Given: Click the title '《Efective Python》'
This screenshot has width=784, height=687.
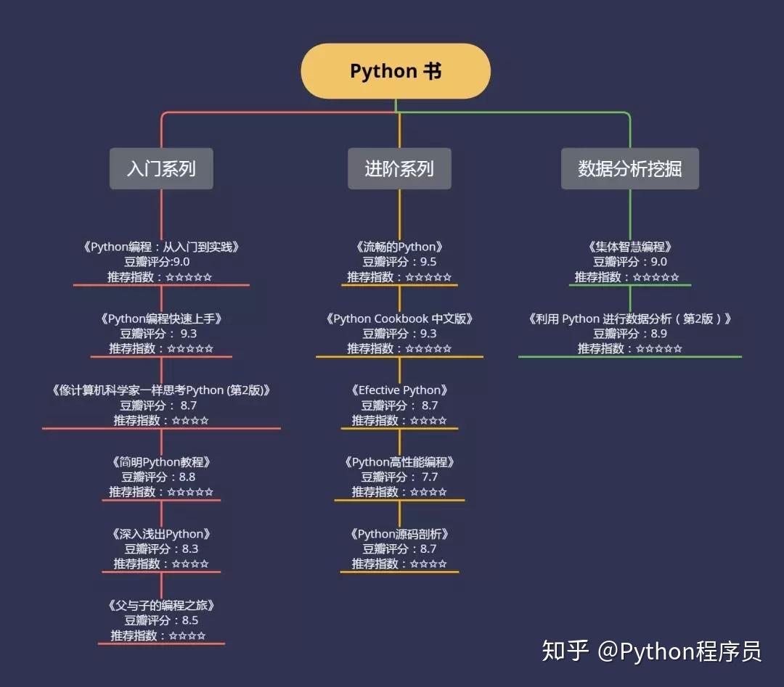Looking at the screenshot, I should tap(399, 390).
